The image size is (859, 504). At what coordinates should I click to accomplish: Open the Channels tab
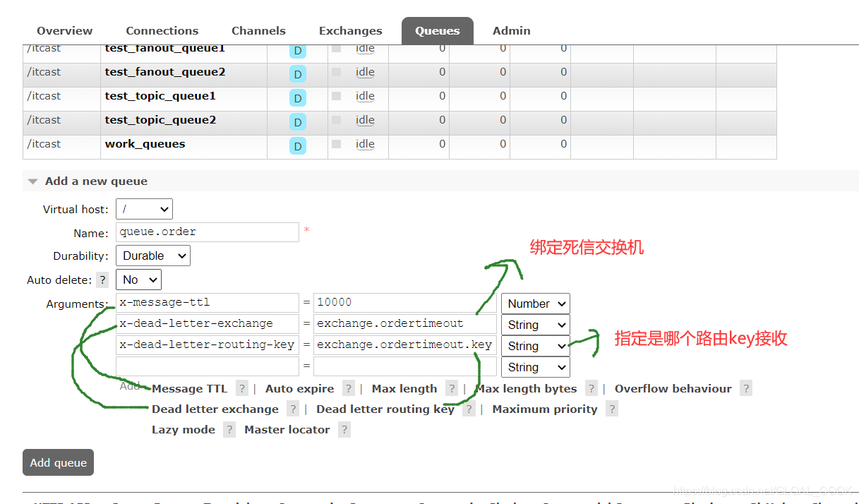[x=258, y=30]
